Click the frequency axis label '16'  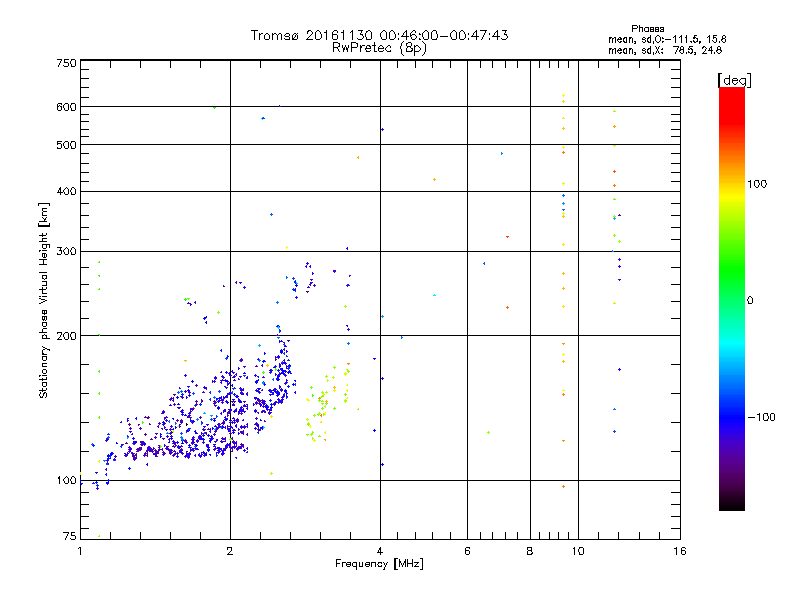(680, 551)
